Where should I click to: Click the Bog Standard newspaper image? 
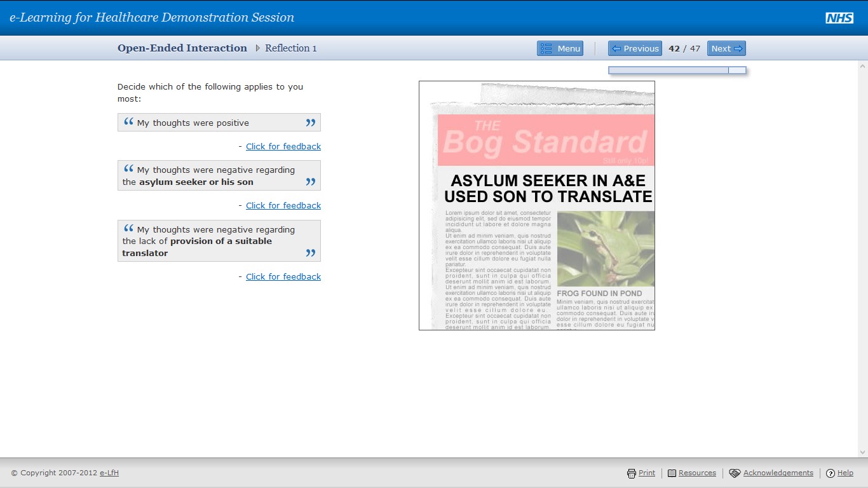pyautogui.click(x=536, y=205)
